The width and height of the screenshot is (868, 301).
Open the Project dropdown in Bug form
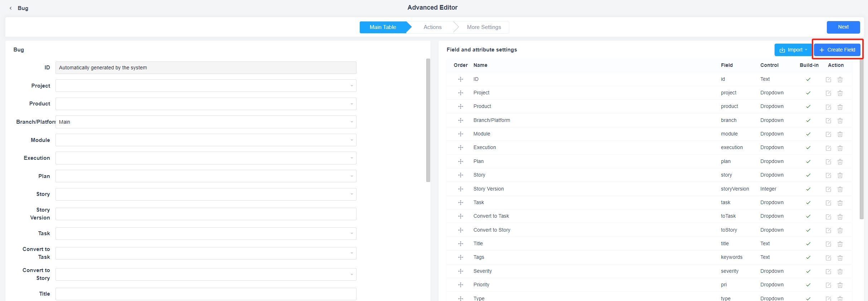206,86
